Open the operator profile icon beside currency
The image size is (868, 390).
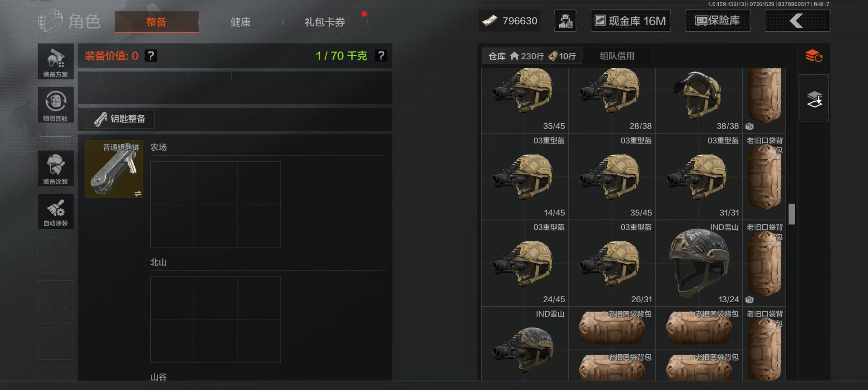565,21
